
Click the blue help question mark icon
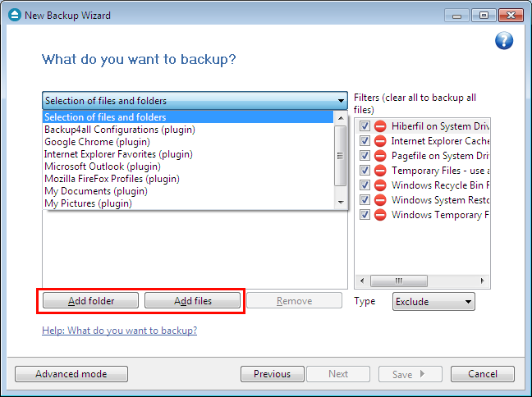[x=504, y=40]
